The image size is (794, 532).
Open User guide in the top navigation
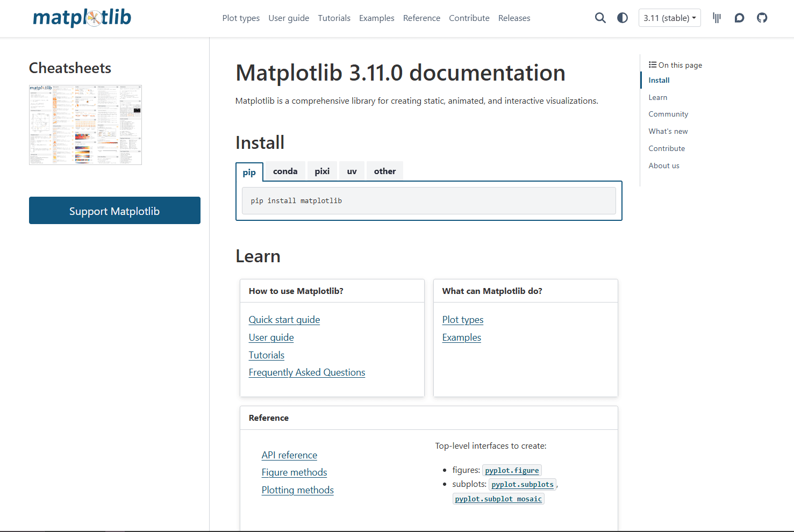click(289, 18)
